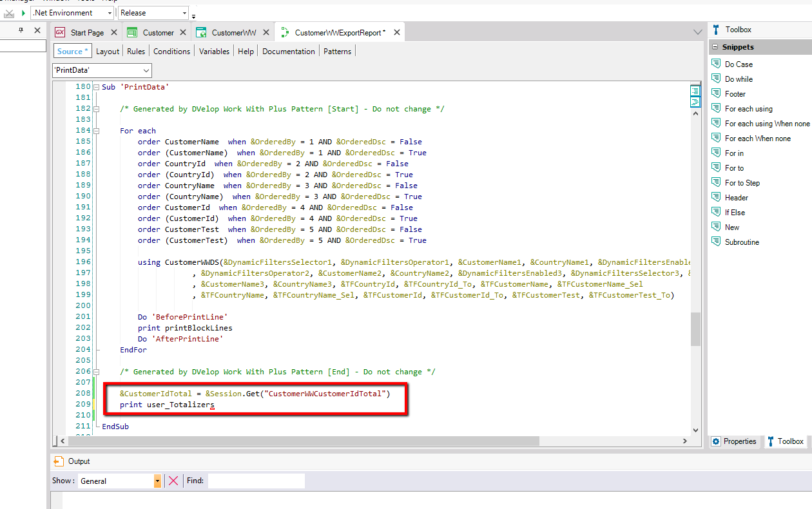This screenshot has height=509, width=812.
Task: Select the If Else snippet
Action: tap(735, 213)
